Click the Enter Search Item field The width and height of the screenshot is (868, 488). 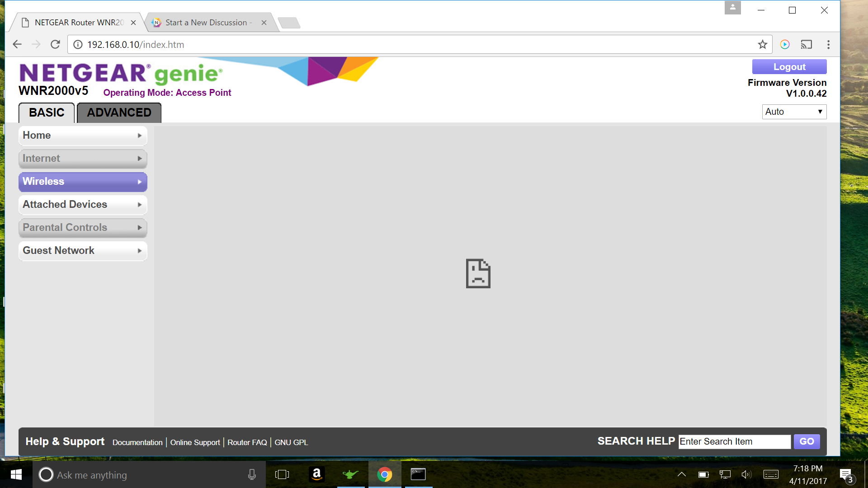(x=734, y=441)
